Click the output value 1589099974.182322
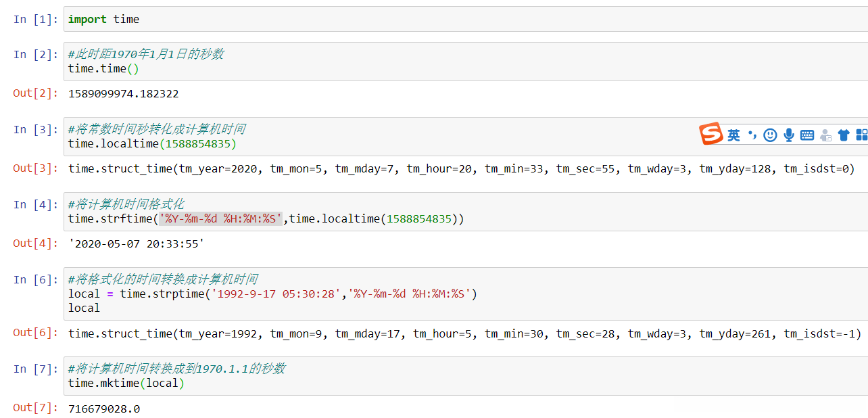Screen dimensions: 868x418 pyautogui.click(x=123, y=94)
